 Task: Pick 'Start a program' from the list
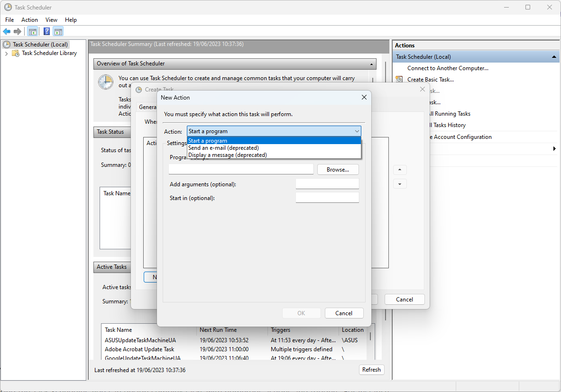coord(208,141)
